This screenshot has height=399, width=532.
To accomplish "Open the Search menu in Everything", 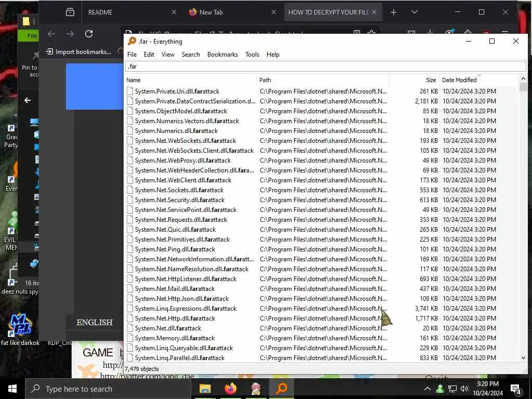I will click(x=190, y=54).
